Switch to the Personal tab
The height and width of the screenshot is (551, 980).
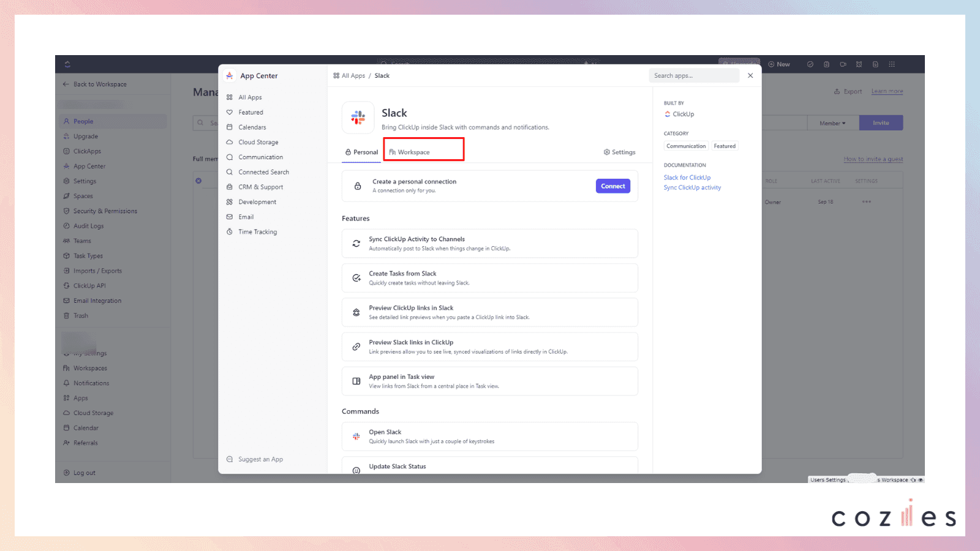tap(361, 152)
